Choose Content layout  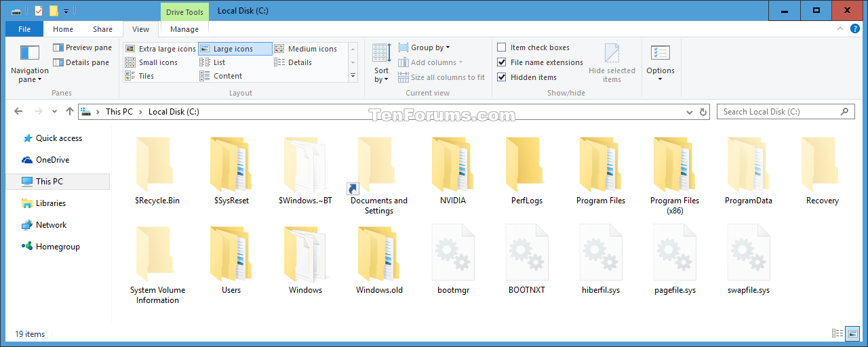tap(221, 76)
